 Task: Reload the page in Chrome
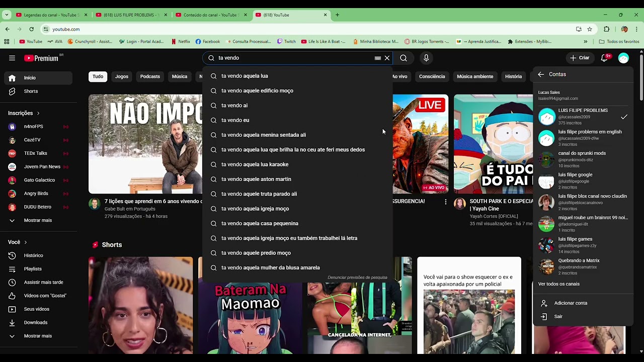coord(31,29)
